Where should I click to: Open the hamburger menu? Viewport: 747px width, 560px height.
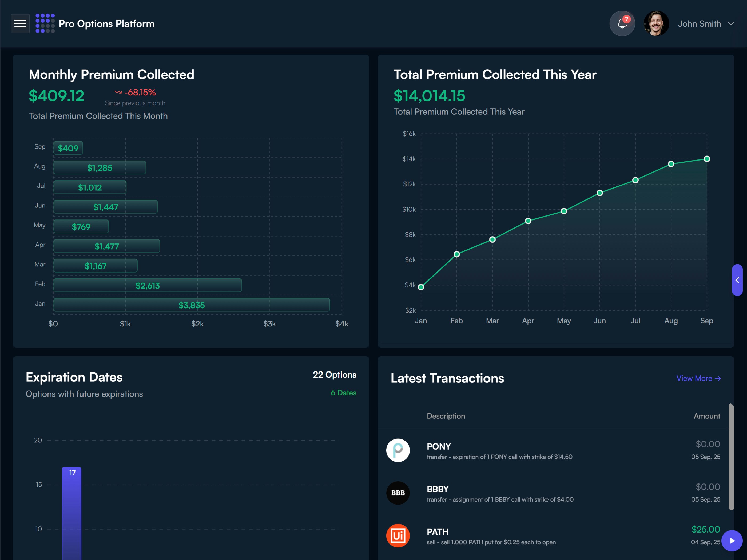[x=20, y=24]
